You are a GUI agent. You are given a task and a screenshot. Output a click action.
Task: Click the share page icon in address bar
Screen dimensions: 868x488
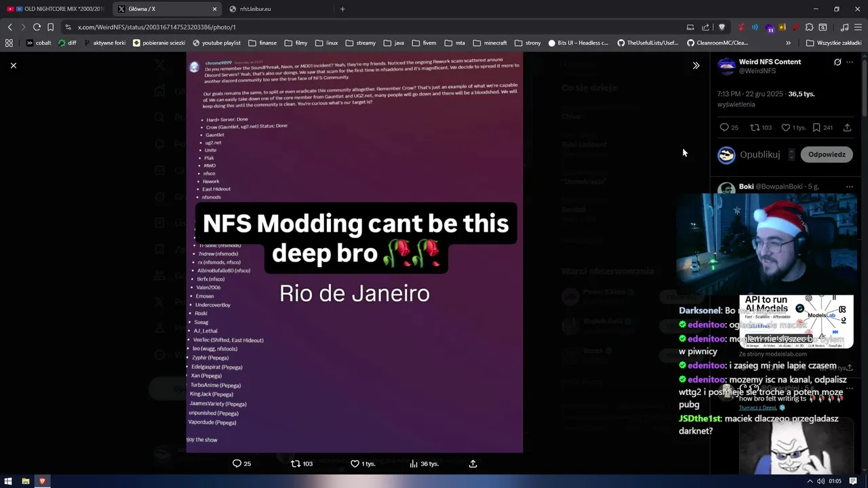coord(705,27)
